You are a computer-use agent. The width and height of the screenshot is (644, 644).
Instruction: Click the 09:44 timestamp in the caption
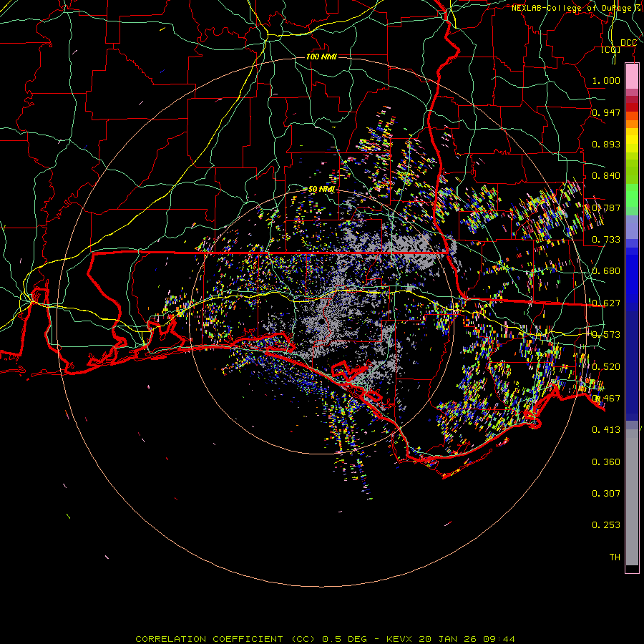(499, 639)
